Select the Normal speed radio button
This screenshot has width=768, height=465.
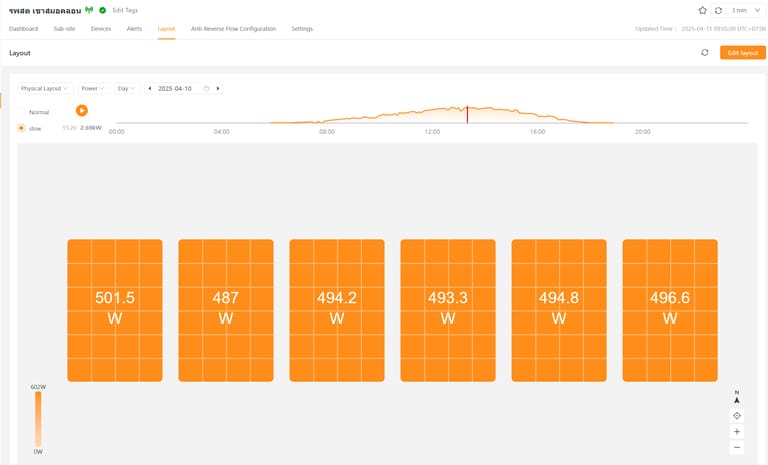[x=21, y=112]
